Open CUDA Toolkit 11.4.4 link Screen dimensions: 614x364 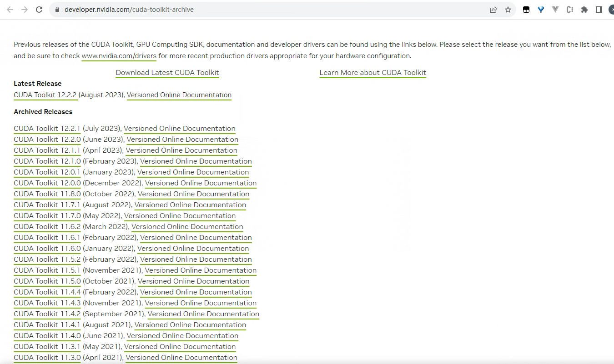47,292
